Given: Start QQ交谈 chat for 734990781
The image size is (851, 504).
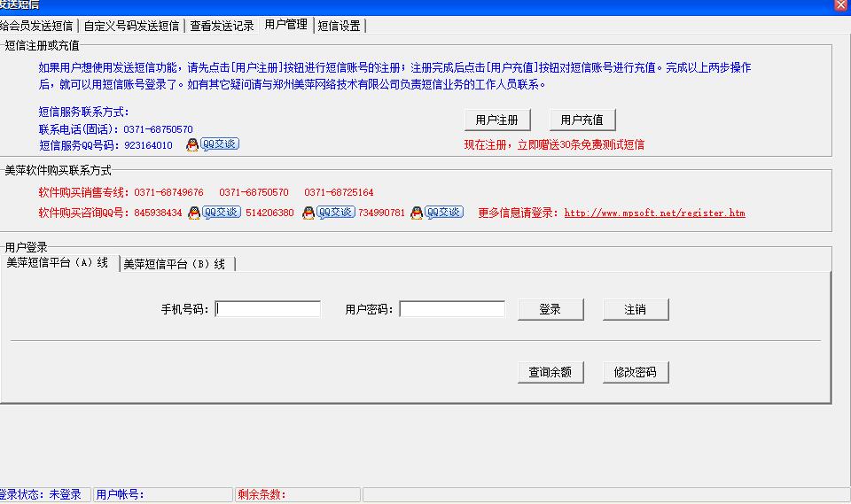Looking at the screenshot, I should click(x=444, y=212).
